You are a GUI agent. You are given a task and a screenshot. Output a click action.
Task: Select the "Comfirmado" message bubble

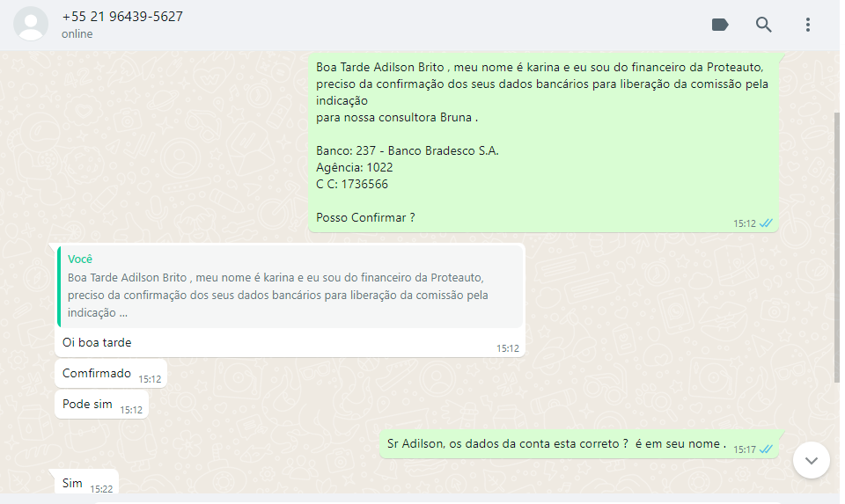97,374
